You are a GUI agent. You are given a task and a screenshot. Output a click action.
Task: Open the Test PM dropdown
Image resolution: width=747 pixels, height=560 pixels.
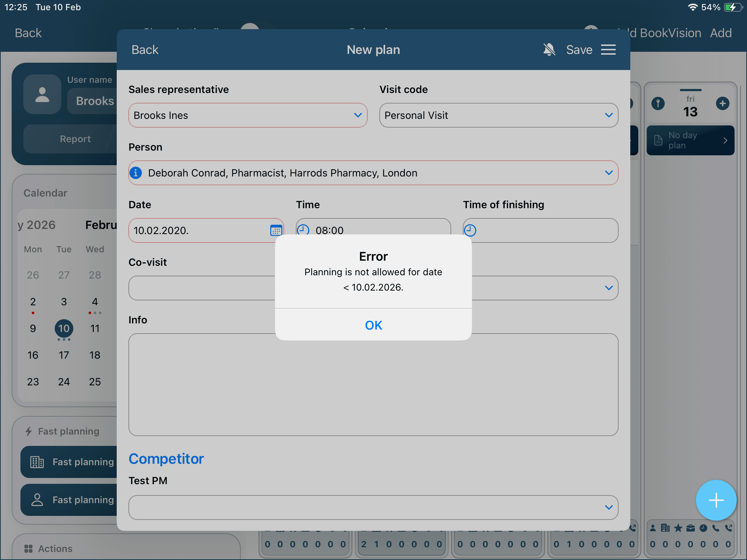point(608,507)
